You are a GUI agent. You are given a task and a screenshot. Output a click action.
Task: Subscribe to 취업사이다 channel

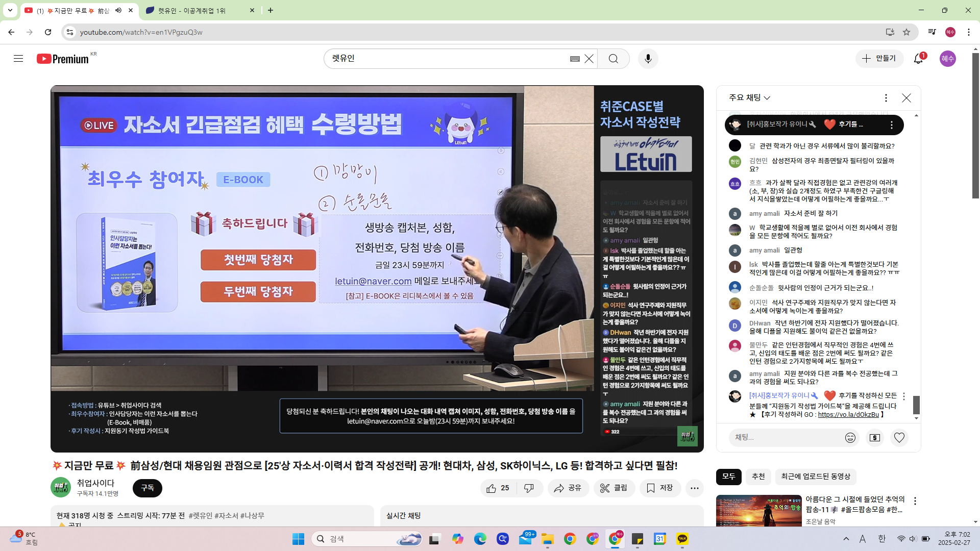tap(148, 488)
